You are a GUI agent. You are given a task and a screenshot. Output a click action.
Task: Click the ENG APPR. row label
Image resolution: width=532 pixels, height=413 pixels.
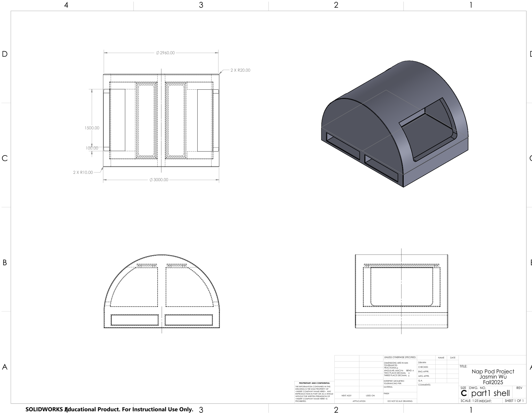pos(423,372)
